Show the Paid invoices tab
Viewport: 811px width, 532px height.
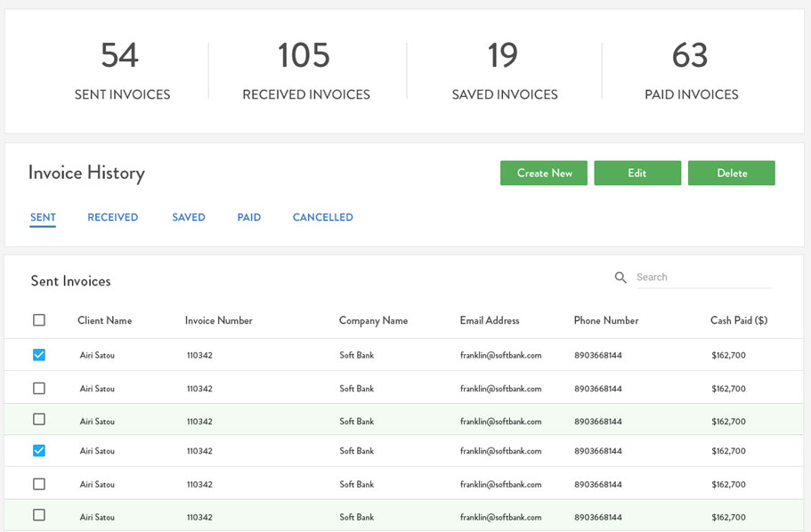click(249, 217)
